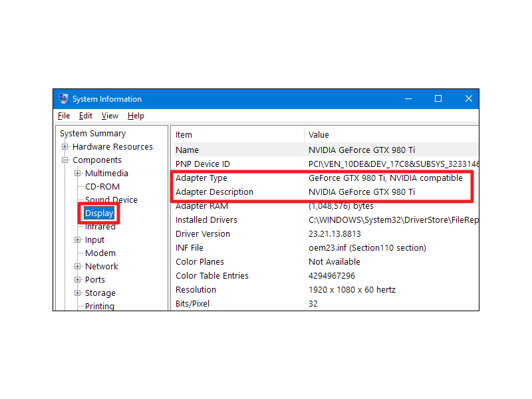Click the value oem23.inf (Section110 section)

coord(367,247)
